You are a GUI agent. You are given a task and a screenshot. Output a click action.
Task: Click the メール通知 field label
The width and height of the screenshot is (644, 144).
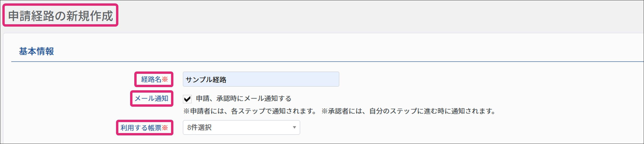(151, 98)
